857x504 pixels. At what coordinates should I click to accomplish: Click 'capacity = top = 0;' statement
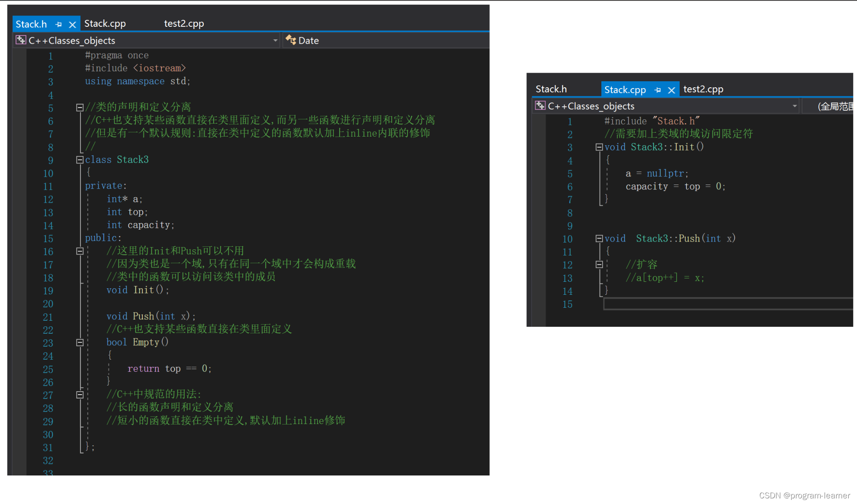click(675, 186)
